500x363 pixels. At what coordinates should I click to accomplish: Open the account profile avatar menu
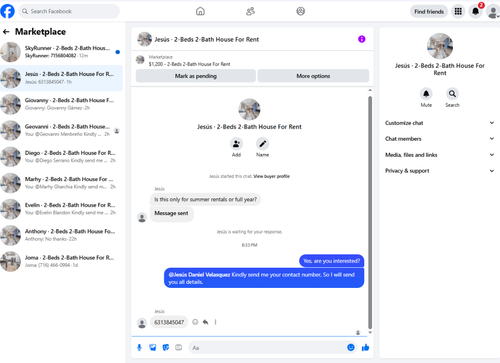click(x=493, y=12)
